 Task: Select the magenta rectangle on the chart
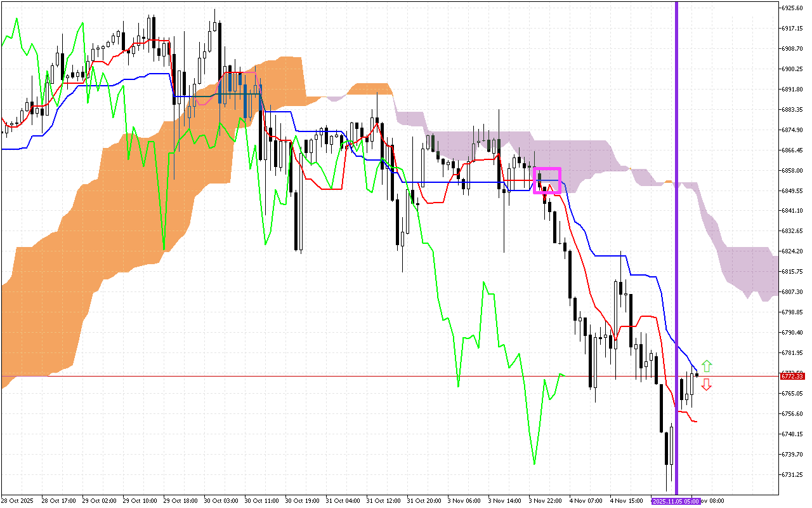click(548, 180)
